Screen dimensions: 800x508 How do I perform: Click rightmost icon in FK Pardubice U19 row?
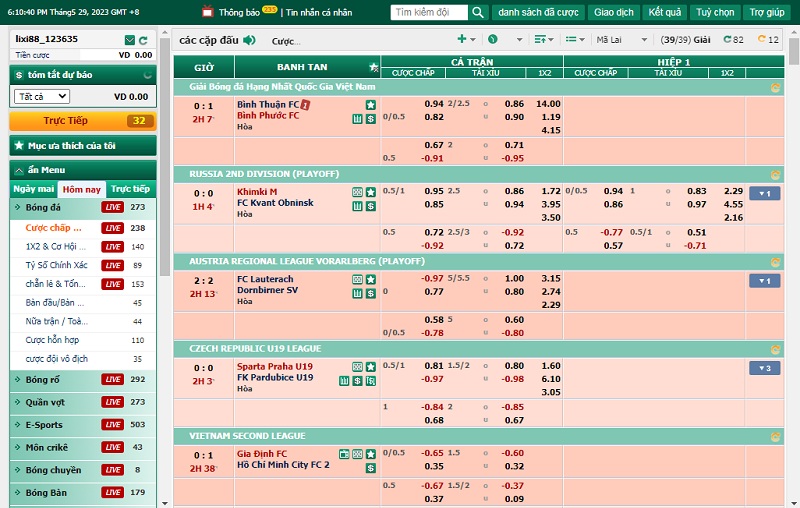371,380
